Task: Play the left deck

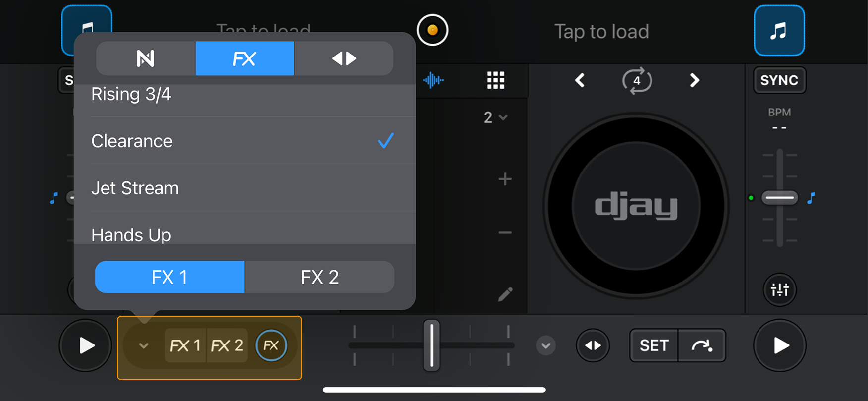Action: [x=86, y=345]
